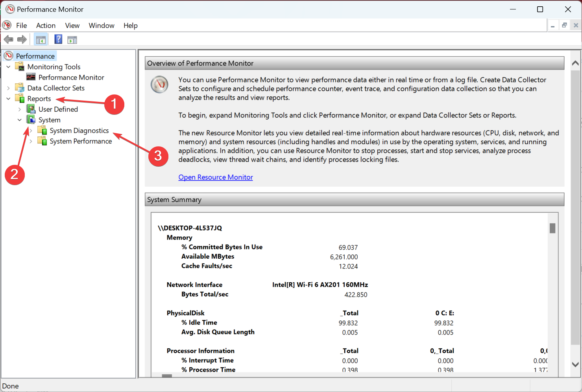This screenshot has width=582, height=392.
Task: Click the System Summary vertical scrollbar thumb
Action: (x=552, y=228)
